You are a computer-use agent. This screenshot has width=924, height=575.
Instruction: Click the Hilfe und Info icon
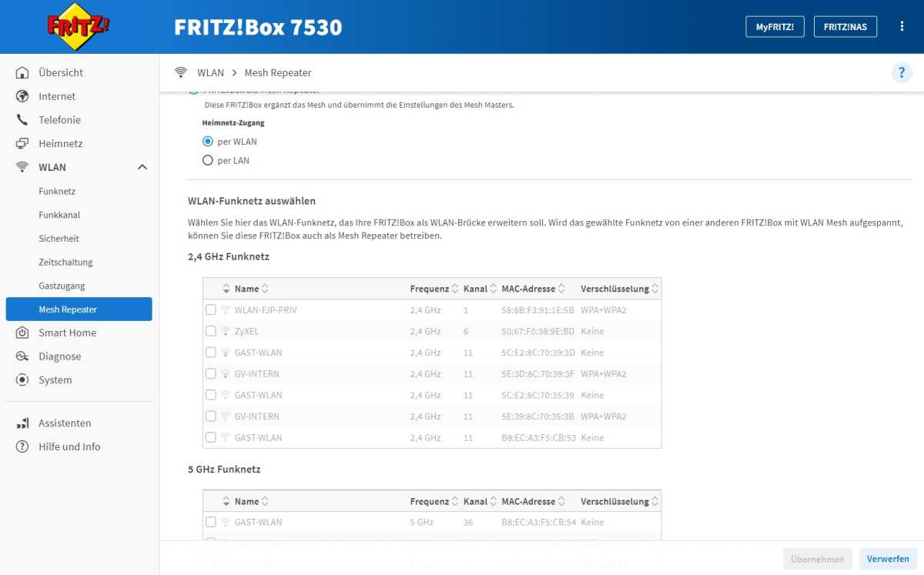pos(22,446)
